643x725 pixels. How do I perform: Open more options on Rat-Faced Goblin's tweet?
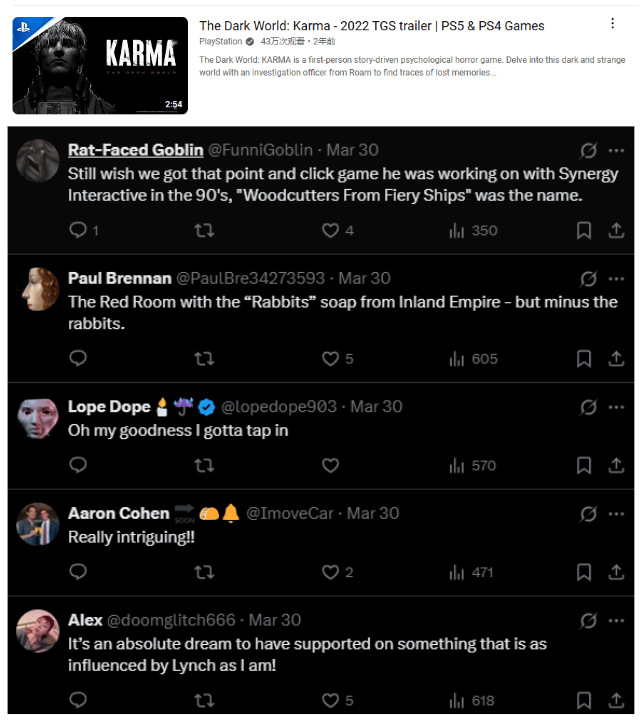pos(616,150)
